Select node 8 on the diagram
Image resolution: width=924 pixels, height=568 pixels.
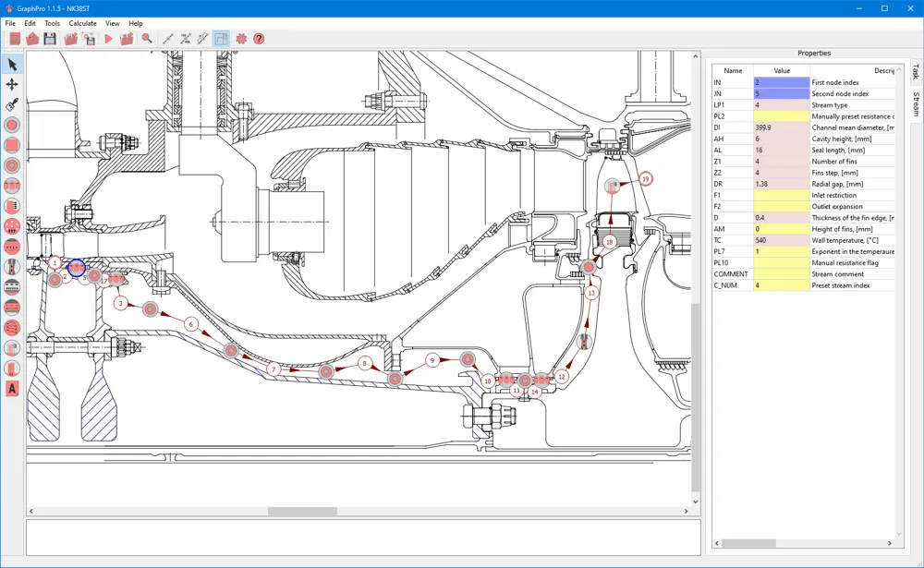pos(365,364)
